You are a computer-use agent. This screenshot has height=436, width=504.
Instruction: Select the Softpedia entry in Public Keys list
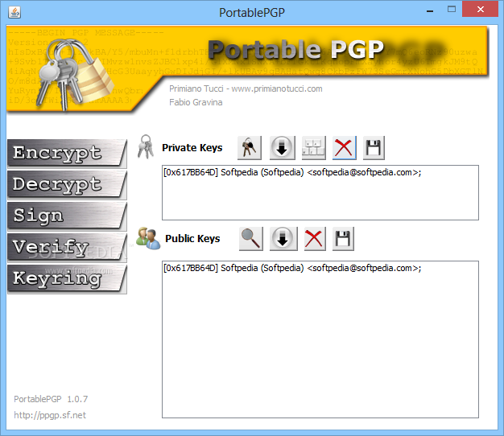click(x=292, y=268)
